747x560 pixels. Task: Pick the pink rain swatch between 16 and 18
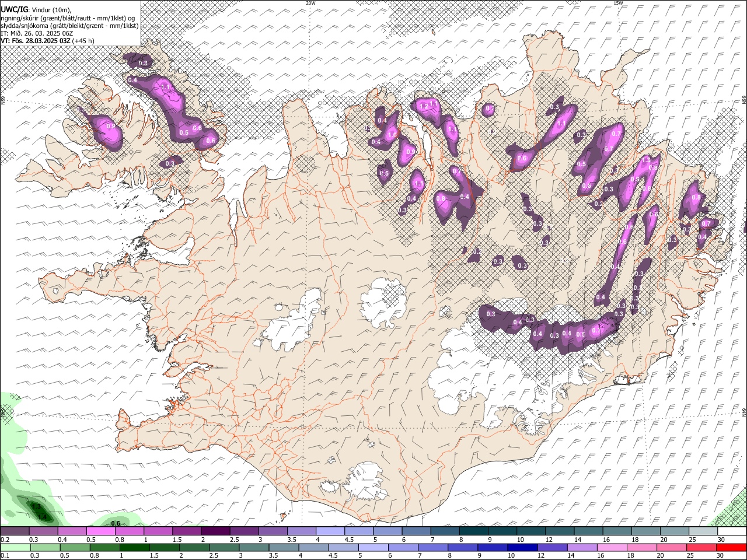point(611,548)
